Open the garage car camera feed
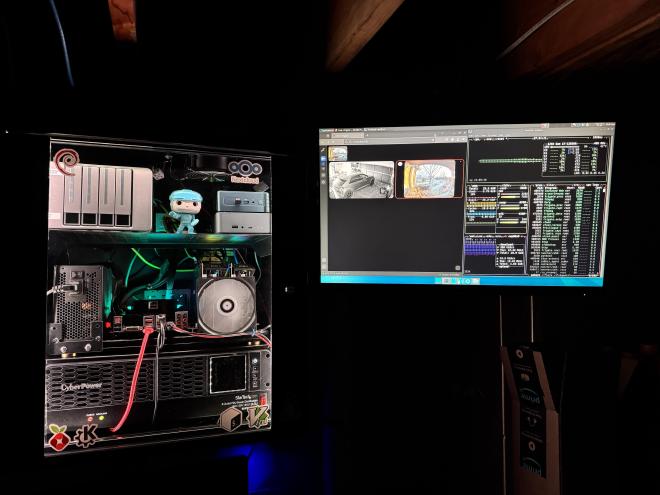Image resolution: width=660 pixels, height=495 pixels. 361,180
